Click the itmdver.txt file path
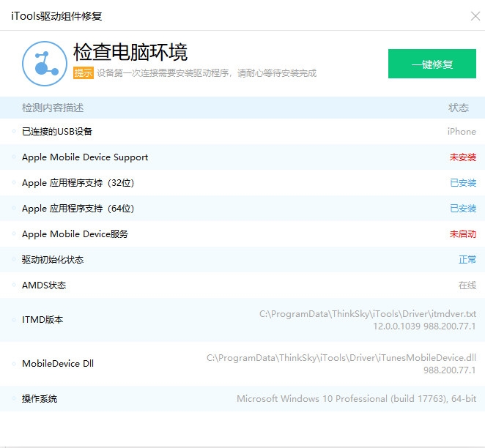 [368, 314]
